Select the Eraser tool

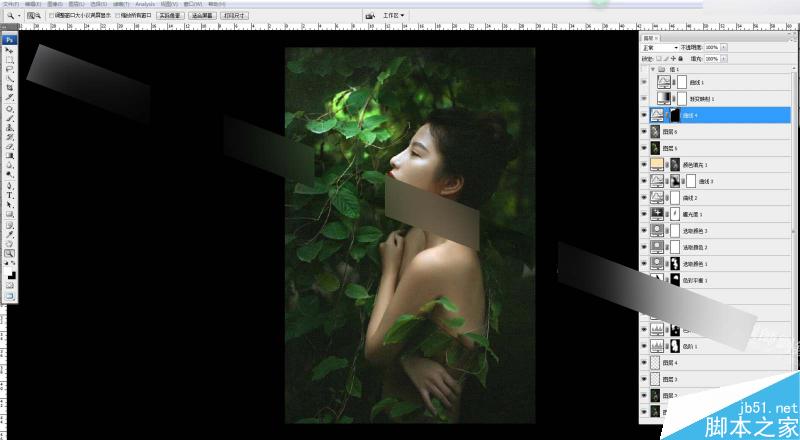click(9, 146)
